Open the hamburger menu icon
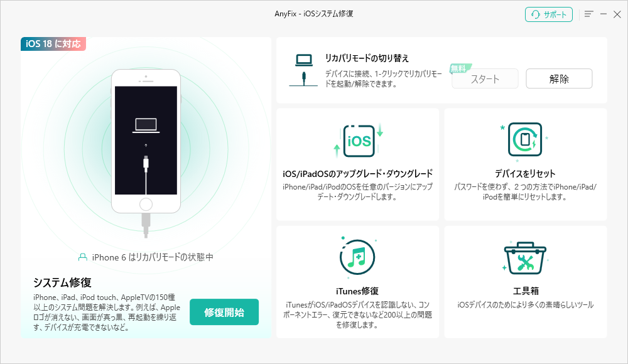 click(x=588, y=14)
